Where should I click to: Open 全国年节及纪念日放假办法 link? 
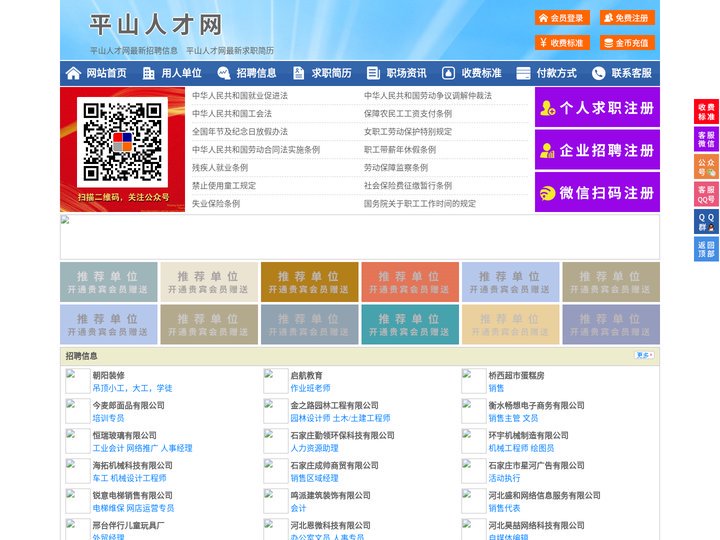point(240,131)
